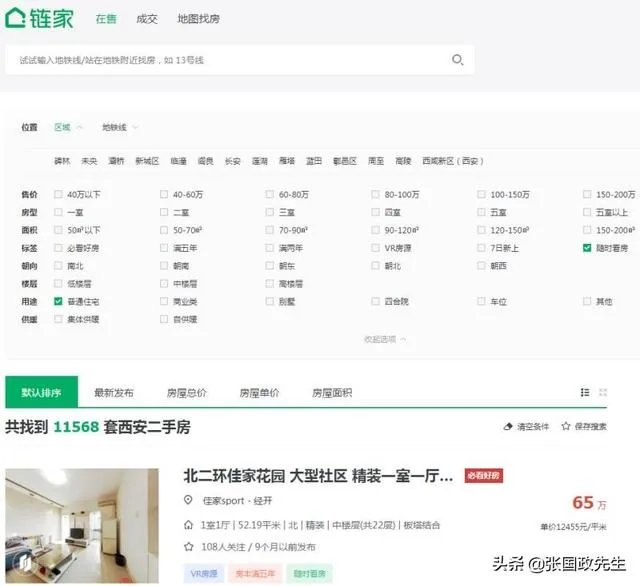This screenshot has width=640, height=586.
Task: Sort by 房屋面积
Action: (332, 393)
